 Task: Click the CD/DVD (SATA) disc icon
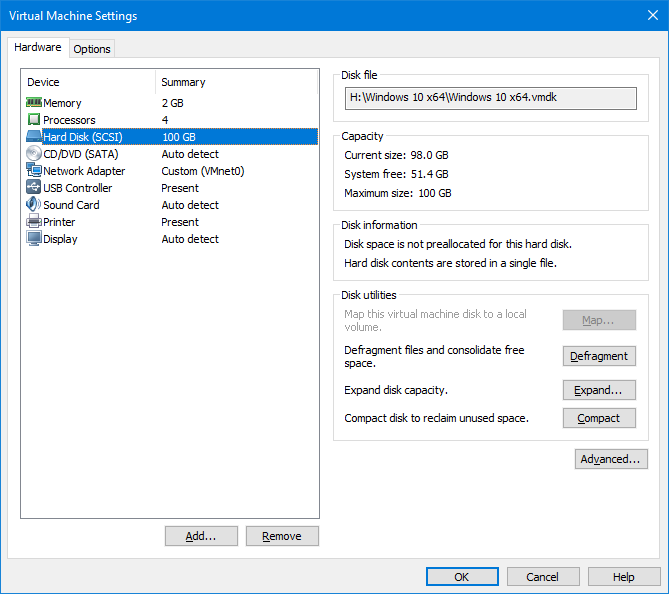click(33, 154)
